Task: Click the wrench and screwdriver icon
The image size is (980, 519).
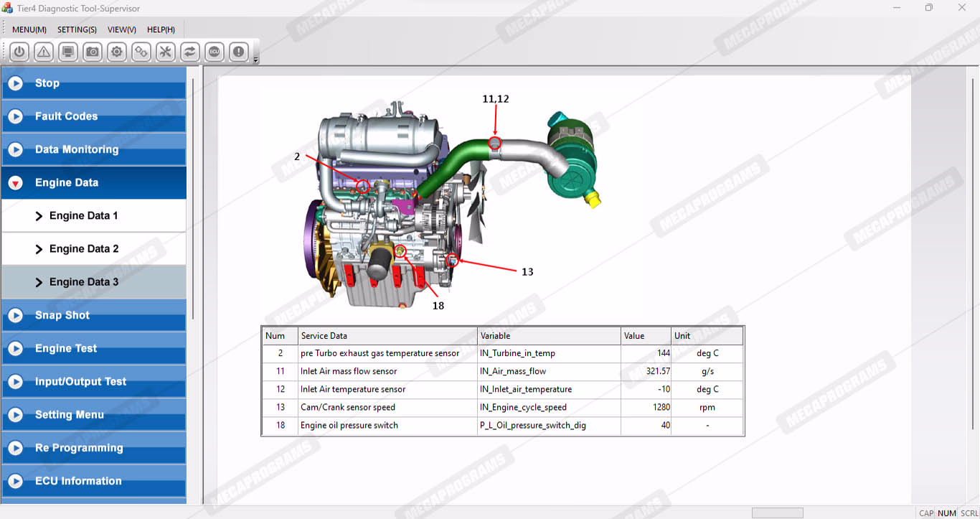Action: [x=166, y=52]
